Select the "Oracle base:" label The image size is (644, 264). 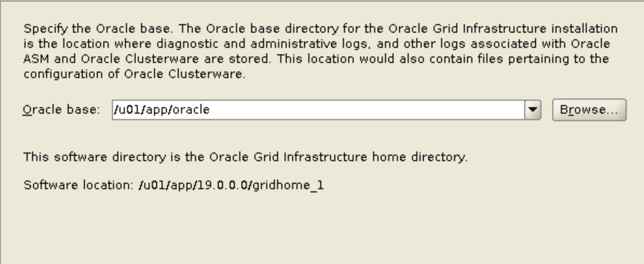(62, 109)
